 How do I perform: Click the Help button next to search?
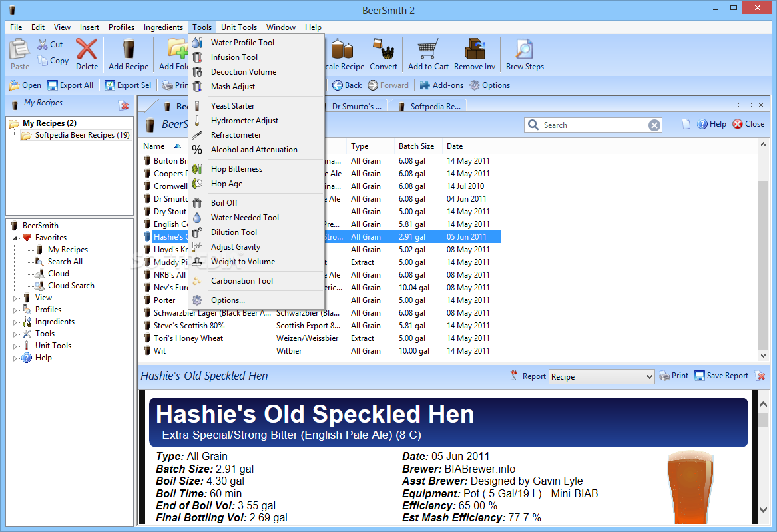coord(712,124)
